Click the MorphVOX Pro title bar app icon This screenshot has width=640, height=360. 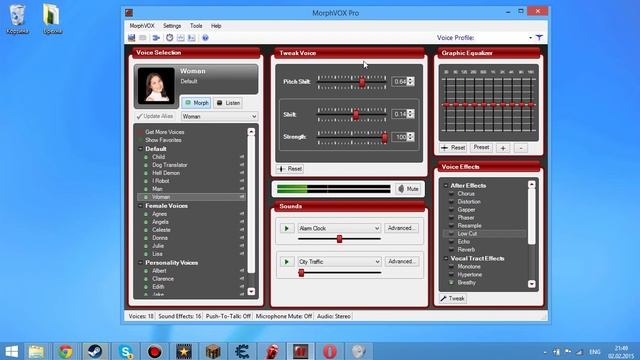click(x=129, y=13)
